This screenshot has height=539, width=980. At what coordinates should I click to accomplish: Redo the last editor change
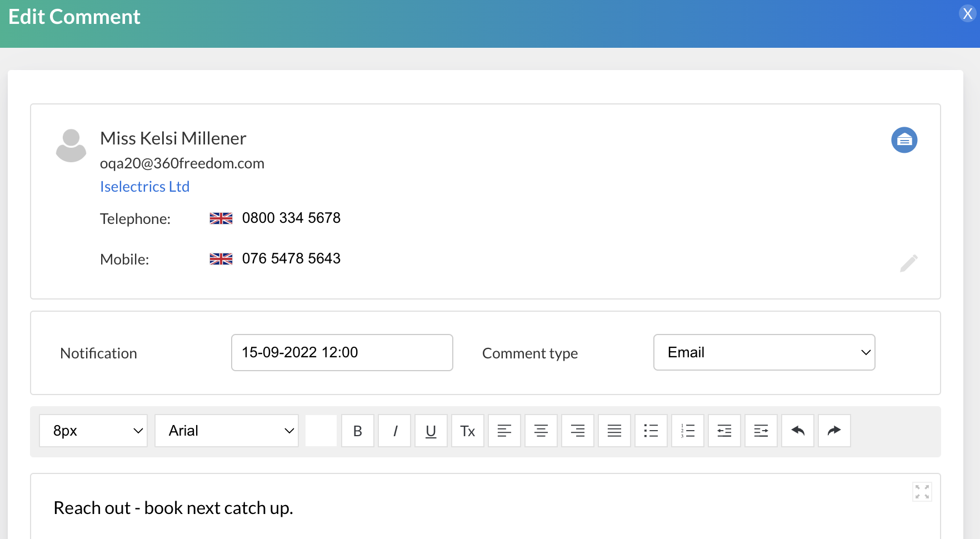click(x=834, y=431)
